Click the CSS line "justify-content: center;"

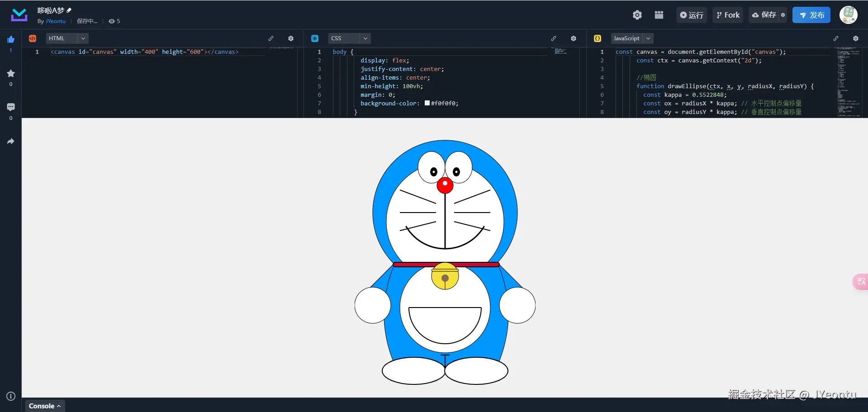402,69
